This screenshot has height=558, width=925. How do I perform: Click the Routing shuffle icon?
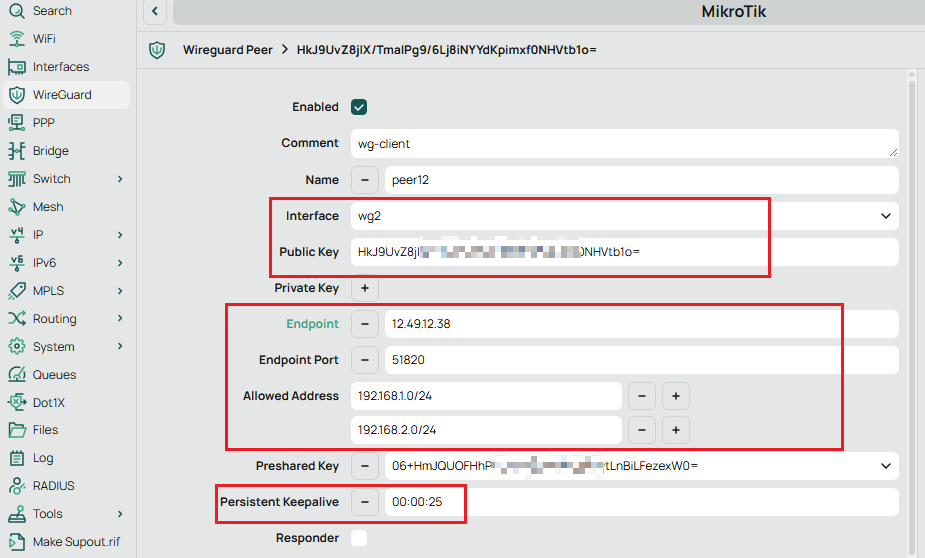[x=17, y=319]
